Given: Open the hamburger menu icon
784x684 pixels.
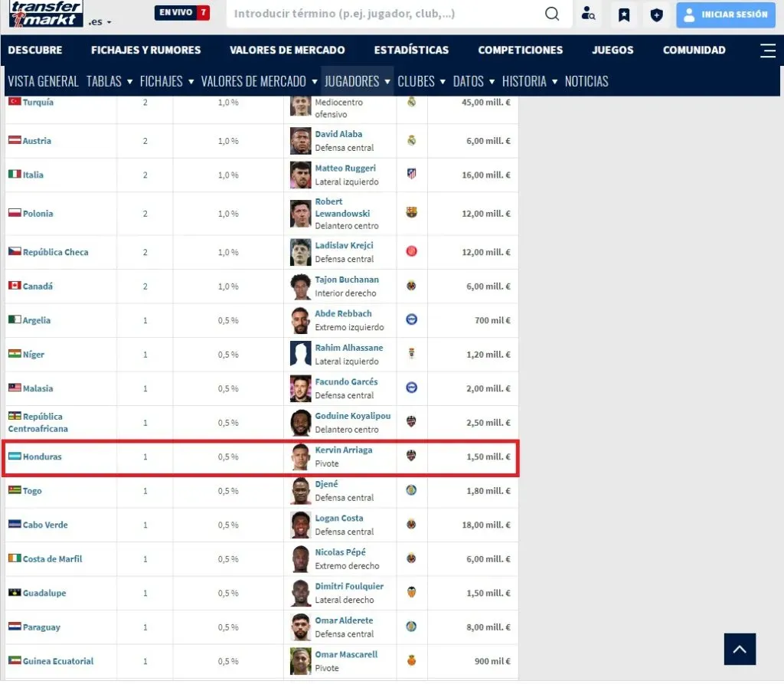Looking at the screenshot, I should click(x=767, y=51).
